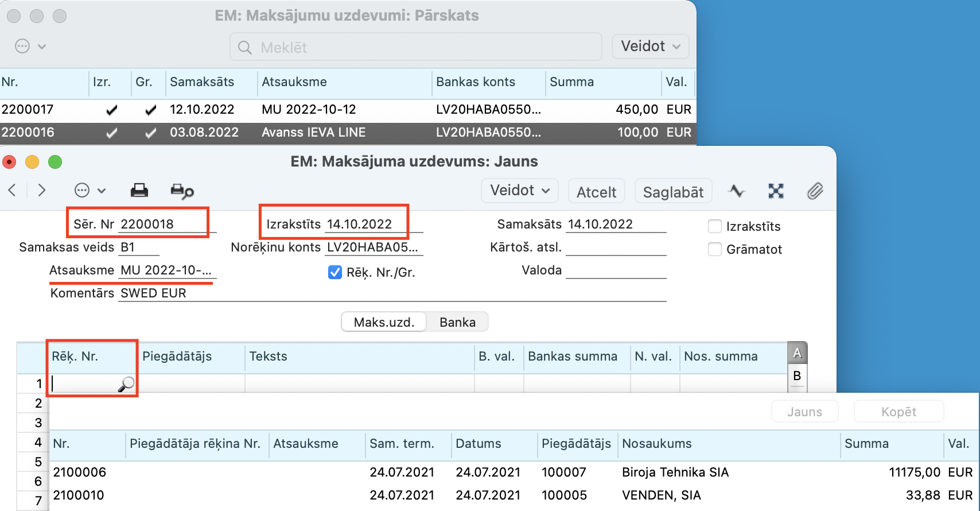Open print preview with magnifier icon
Viewport: 980px width, 511px height.
(x=182, y=191)
